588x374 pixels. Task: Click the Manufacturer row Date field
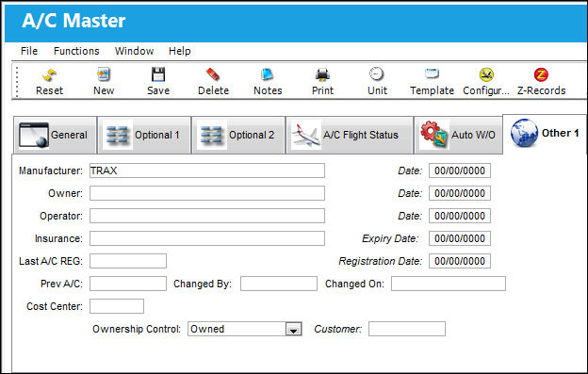tap(460, 171)
